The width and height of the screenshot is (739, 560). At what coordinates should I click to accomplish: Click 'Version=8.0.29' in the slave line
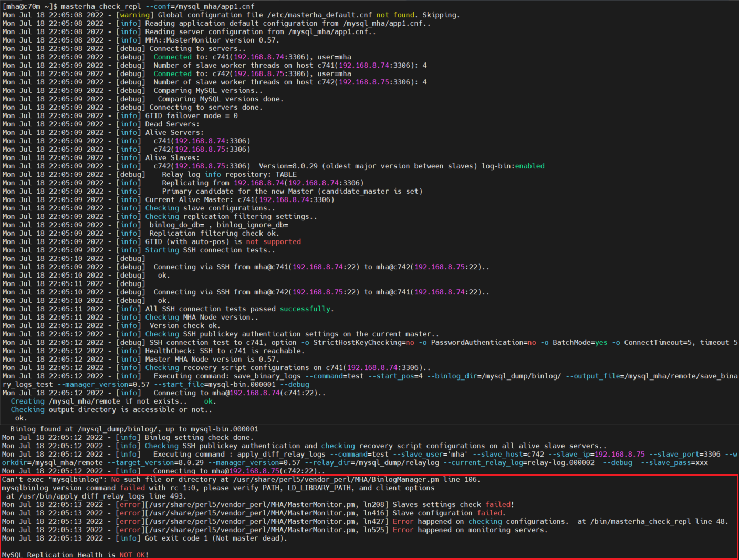click(288, 166)
